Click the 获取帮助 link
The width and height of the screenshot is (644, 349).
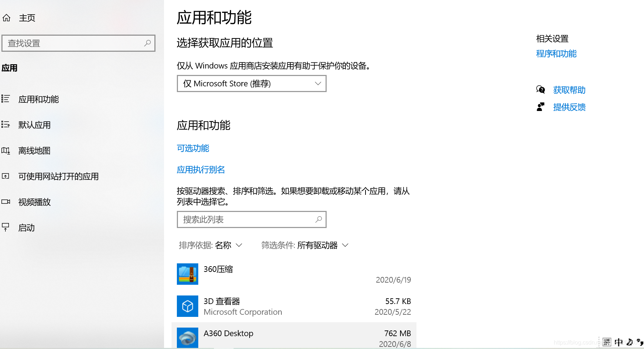(x=569, y=90)
